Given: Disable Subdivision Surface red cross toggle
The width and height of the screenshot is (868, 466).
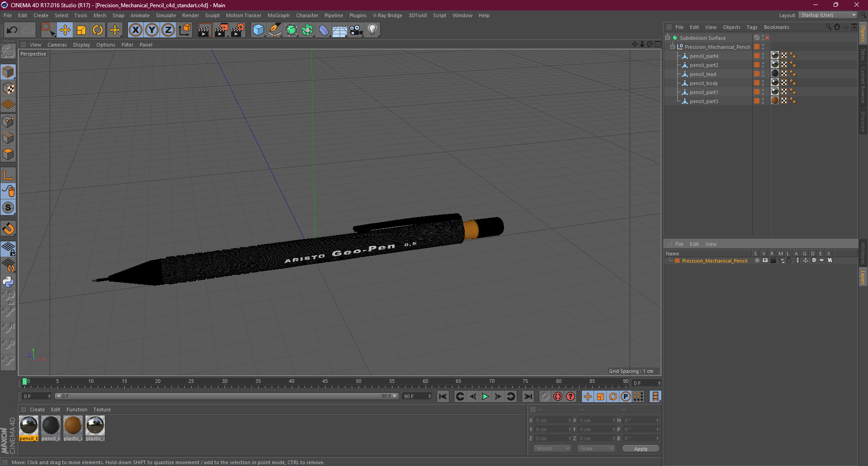Looking at the screenshot, I should (767, 38).
